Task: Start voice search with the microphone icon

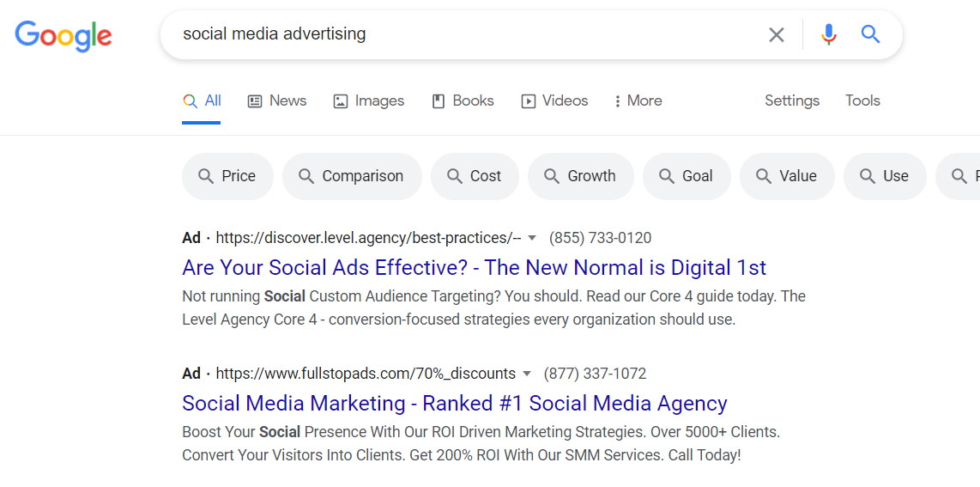Action: pos(829,34)
